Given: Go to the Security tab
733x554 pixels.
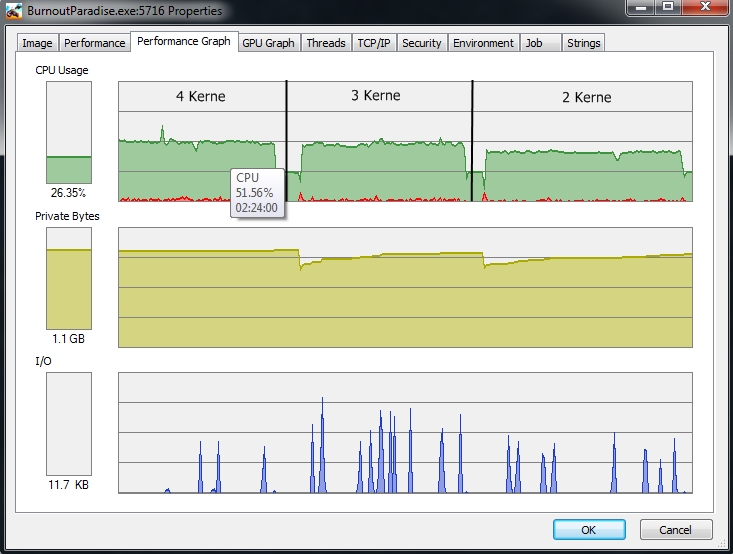Looking at the screenshot, I should pyautogui.click(x=422, y=43).
